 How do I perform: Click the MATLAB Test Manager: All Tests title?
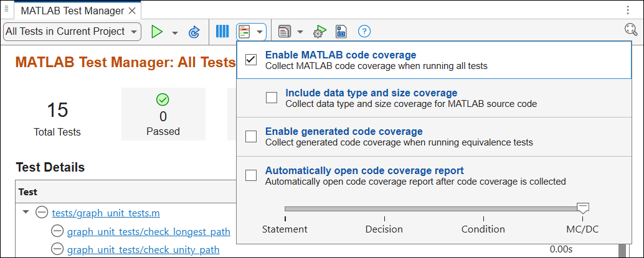pyautogui.click(x=125, y=63)
